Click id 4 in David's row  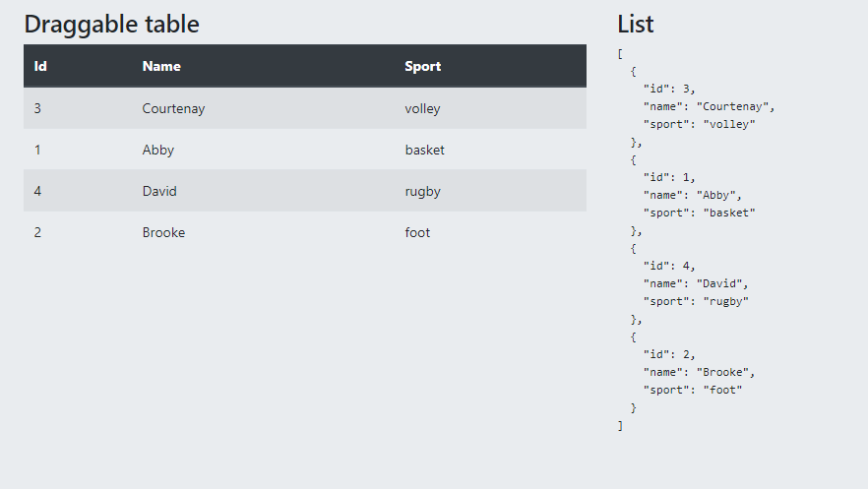[x=37, y=191]
